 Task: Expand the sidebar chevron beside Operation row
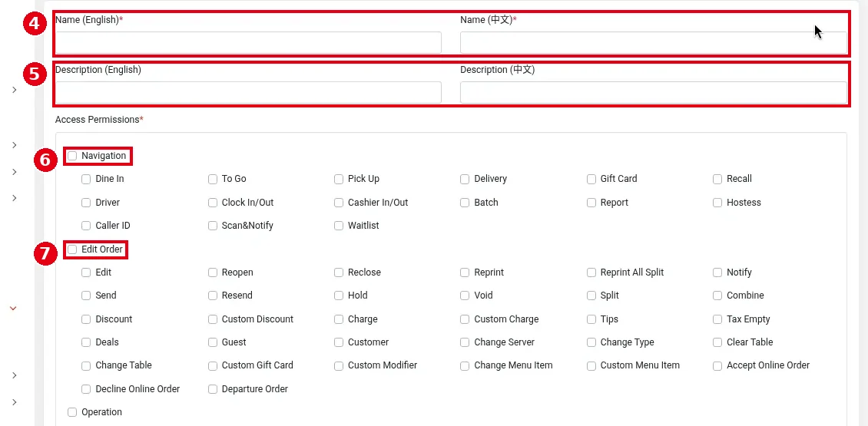[x=15, y=402]
